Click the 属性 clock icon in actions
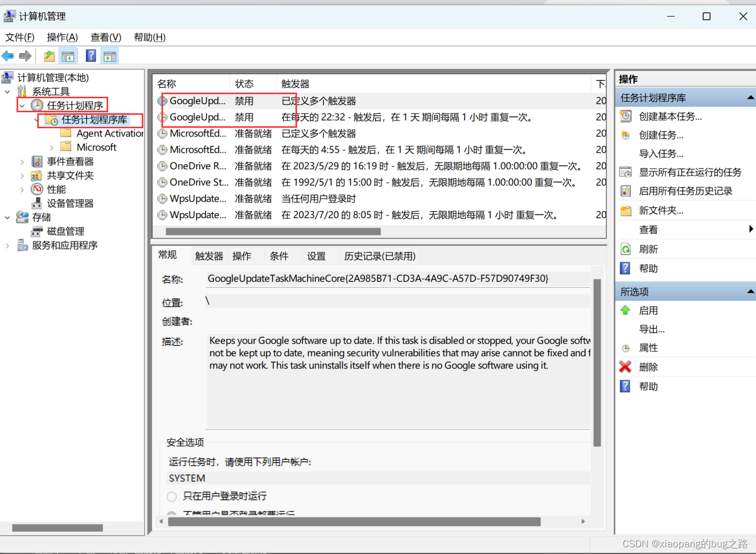 626,348
